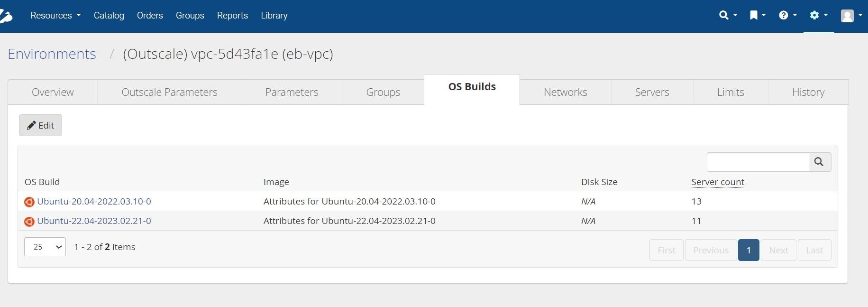Switch to the Servers tab
The image size is (868, 307).
[x=652, y=92]
